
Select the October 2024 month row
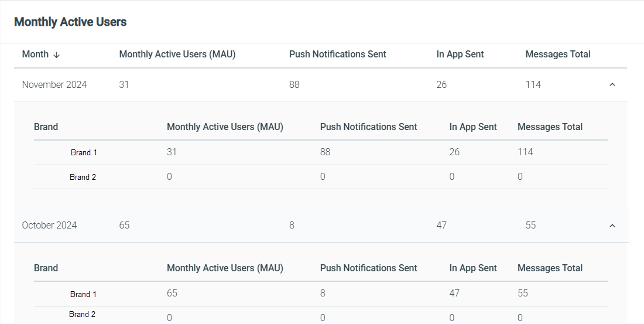[320, 226]
